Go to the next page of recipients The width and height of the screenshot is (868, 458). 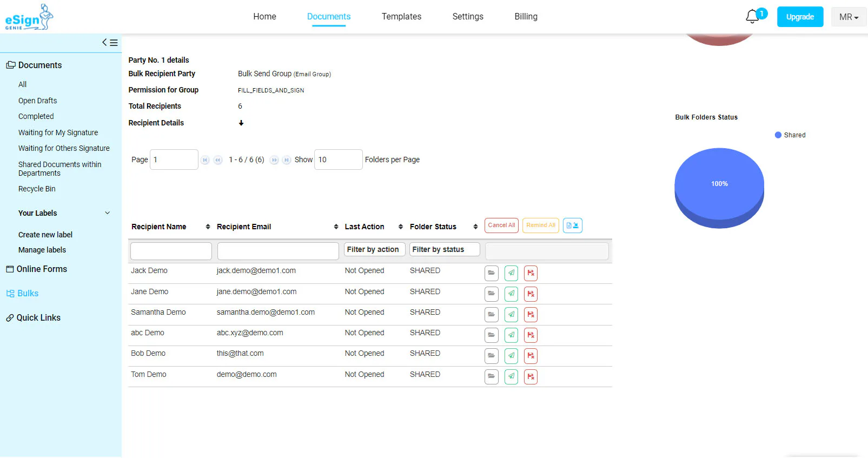274,160
